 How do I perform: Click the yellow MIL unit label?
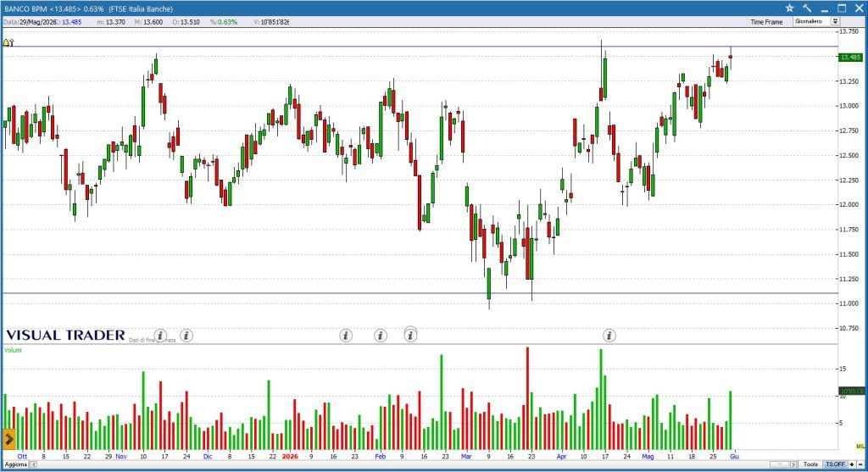coord(860,446)
